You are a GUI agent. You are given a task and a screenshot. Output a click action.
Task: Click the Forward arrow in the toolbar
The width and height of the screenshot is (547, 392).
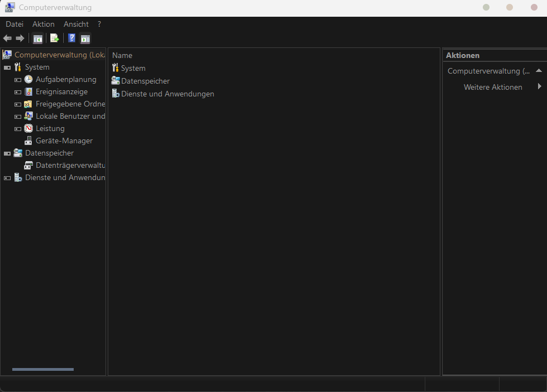pos(20,38)
